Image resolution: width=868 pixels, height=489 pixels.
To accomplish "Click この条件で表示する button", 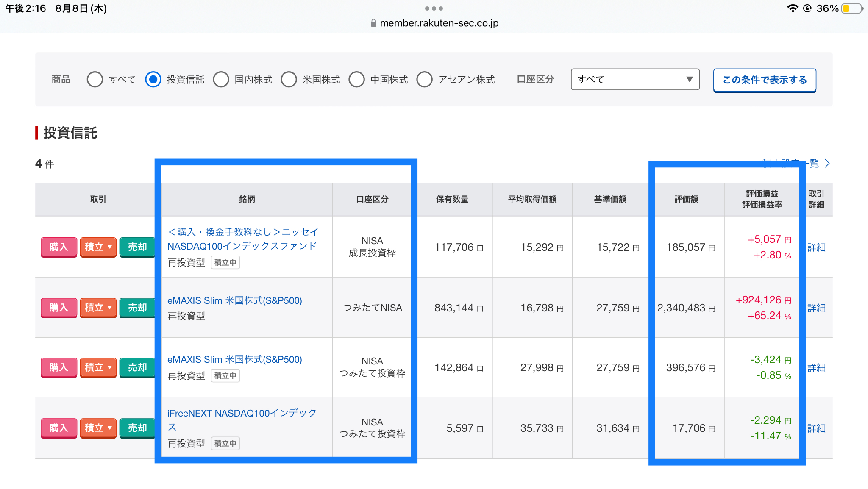I will 765,80.
